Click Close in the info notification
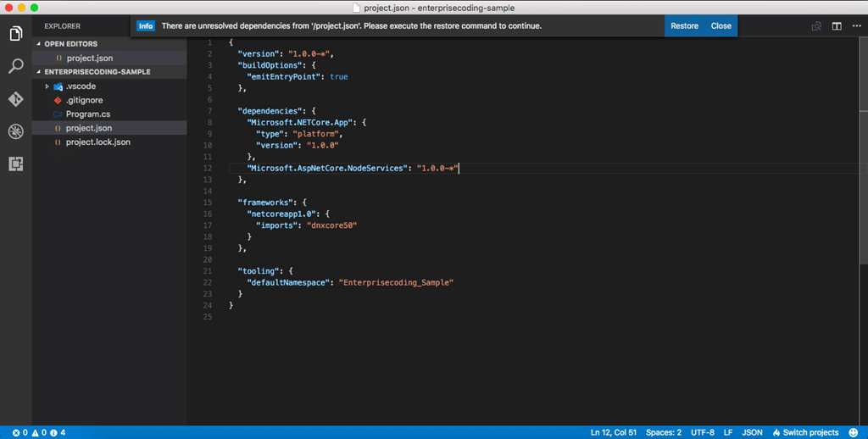 pyautogui.click(x=721, y=26)
